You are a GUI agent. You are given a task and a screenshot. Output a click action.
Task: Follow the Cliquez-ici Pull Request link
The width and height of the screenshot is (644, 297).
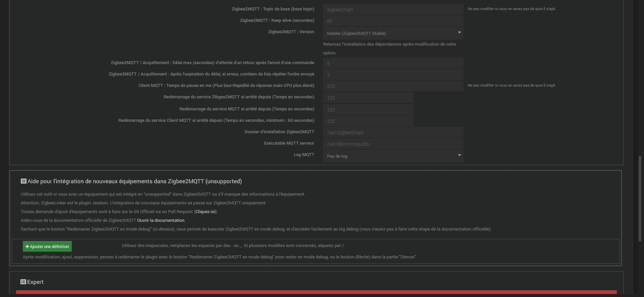click(206, 212)
